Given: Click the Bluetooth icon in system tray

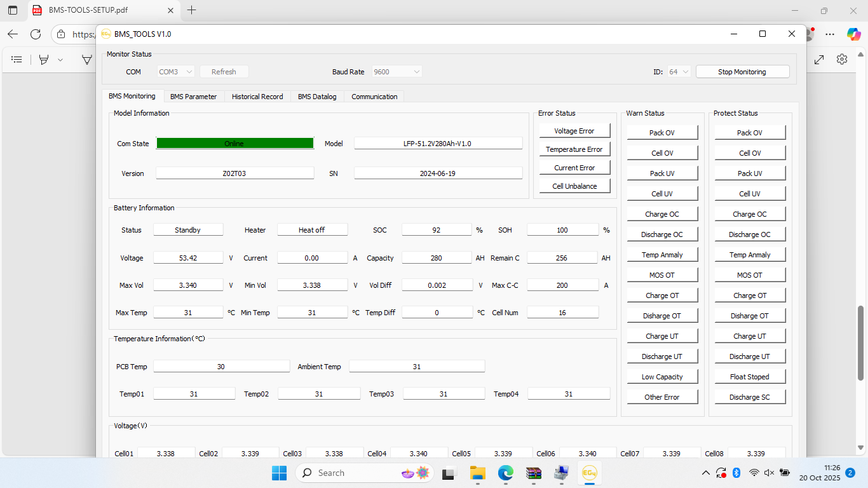Looking at the screenshot, I should (737, 473).
